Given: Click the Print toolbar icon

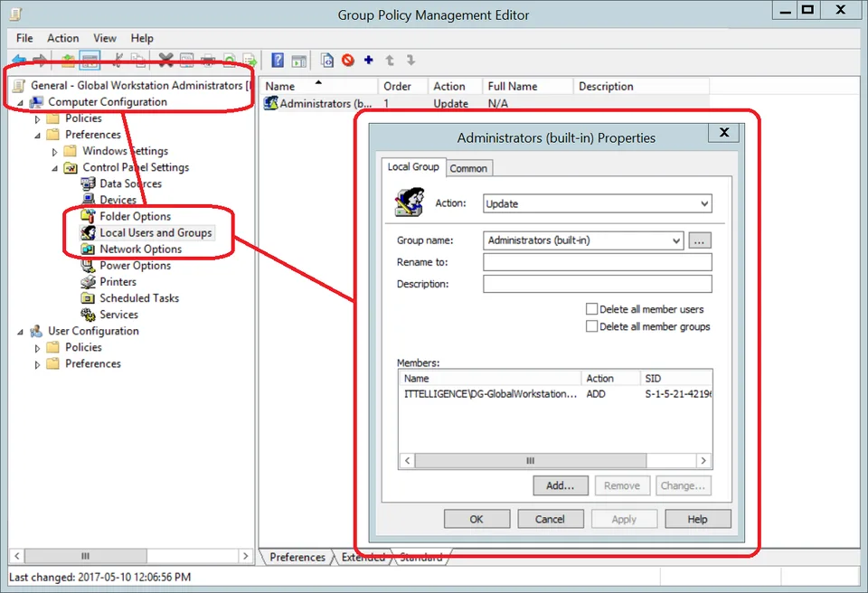Looking at the screenshot, I should point(208,60).
